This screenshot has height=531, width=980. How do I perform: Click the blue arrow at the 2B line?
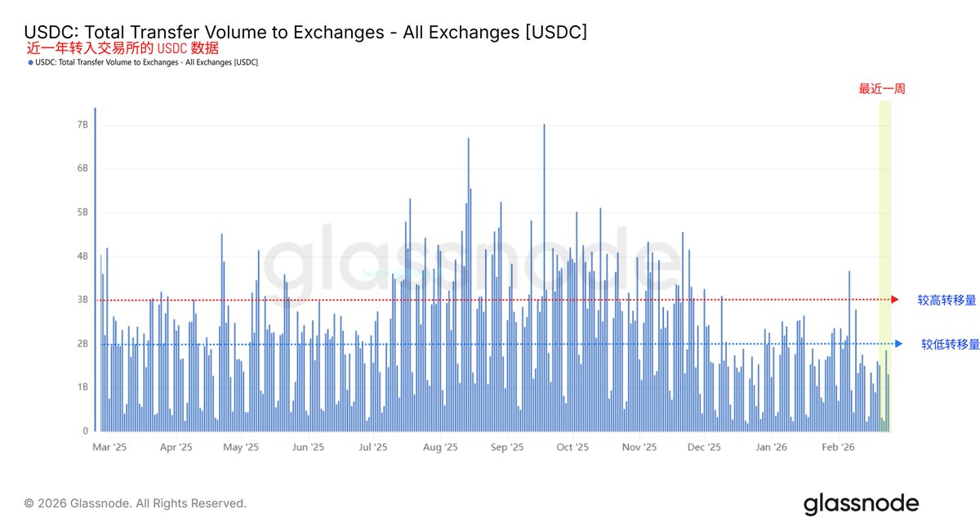[x=898, y=344]
